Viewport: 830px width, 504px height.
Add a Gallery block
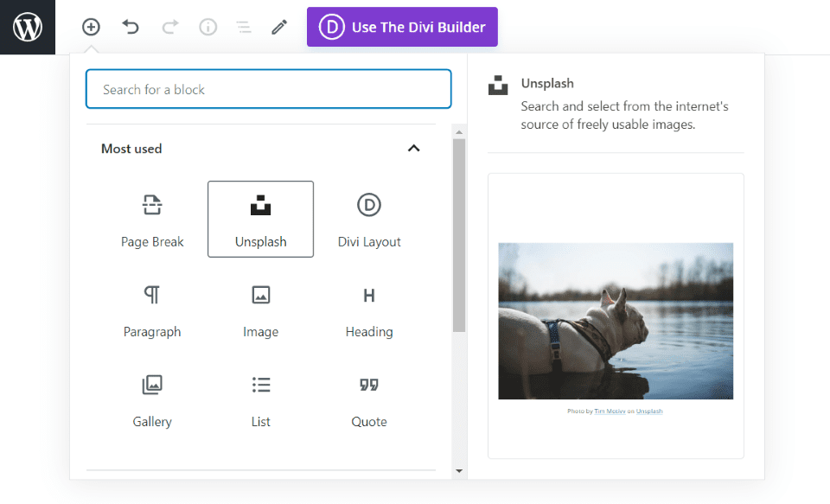(x=152, y=399)
